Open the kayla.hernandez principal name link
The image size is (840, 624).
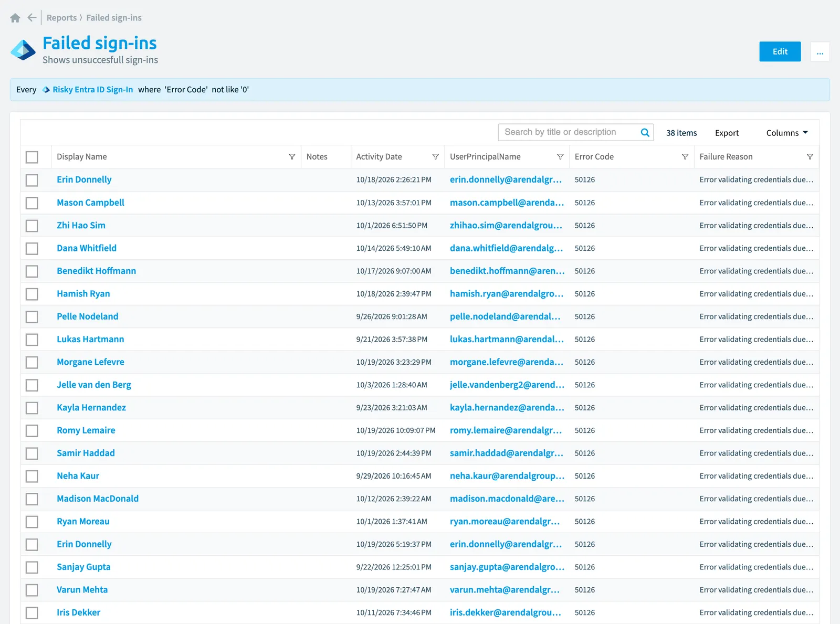tap(507, 408)
